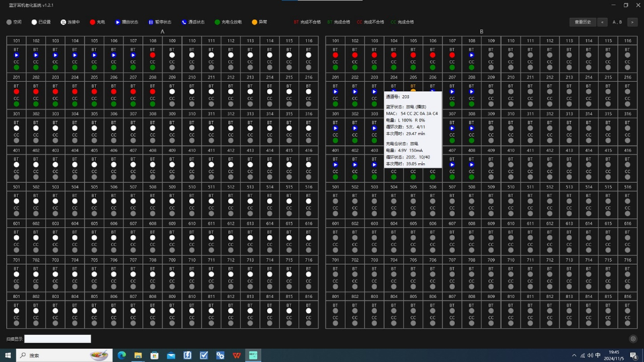Click the 扫描显示 scan input field
The height and width of the screenshot is (362, 644).
click(58, 339)
